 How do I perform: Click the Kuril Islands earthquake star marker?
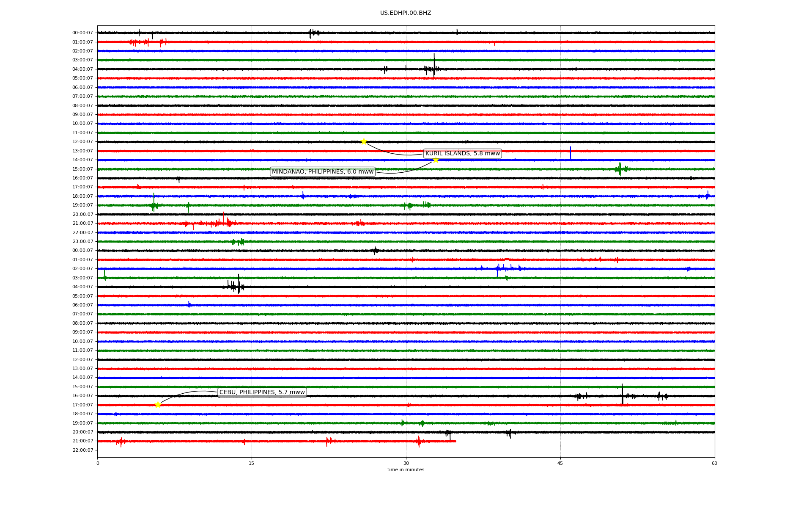click(364, 141)
